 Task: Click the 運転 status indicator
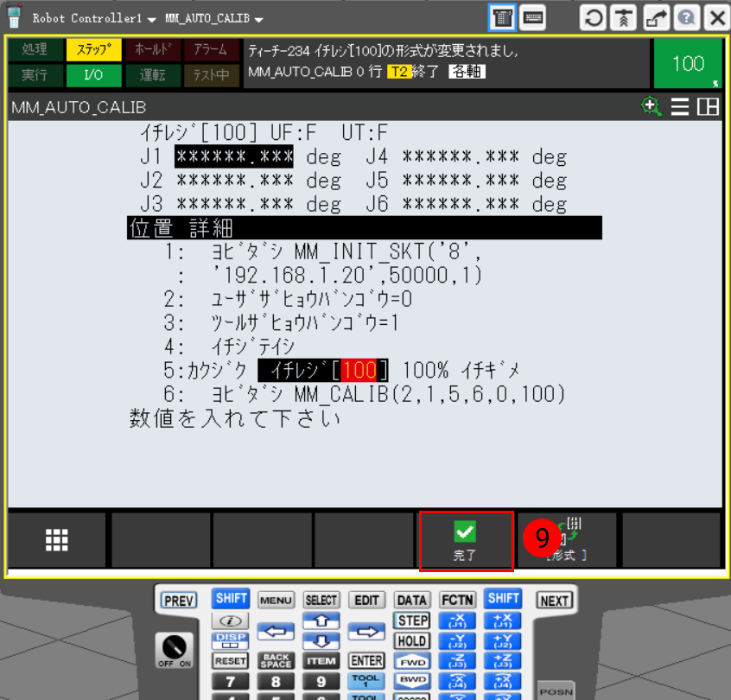tap(153, 75)
